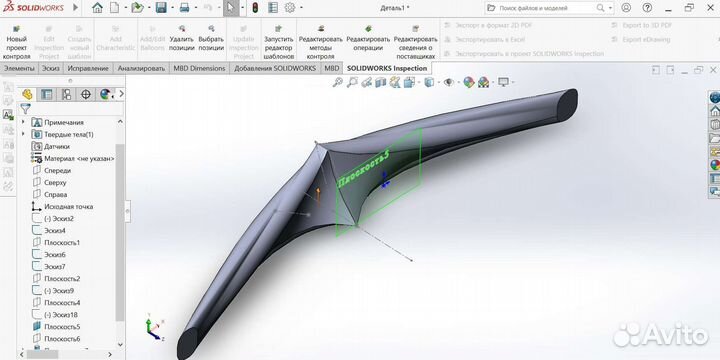Click Apply Scene icon
720x360 pixels.
[484, 82]
